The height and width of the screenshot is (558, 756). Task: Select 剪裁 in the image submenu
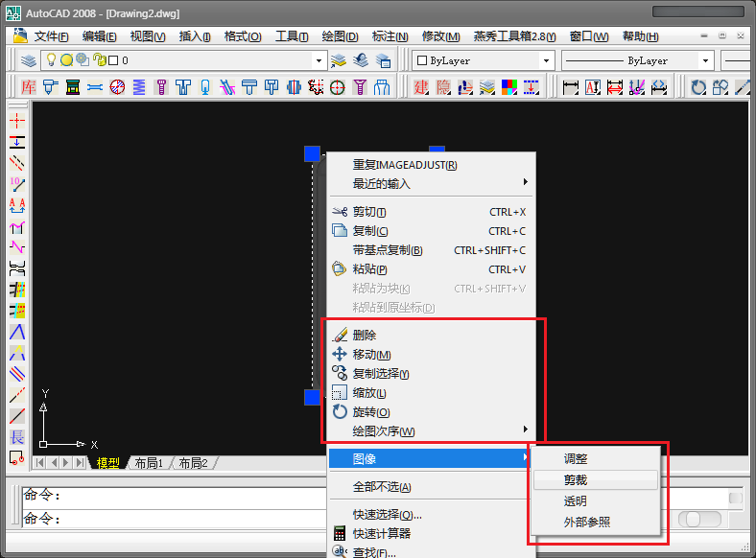[x=596, y=480]
